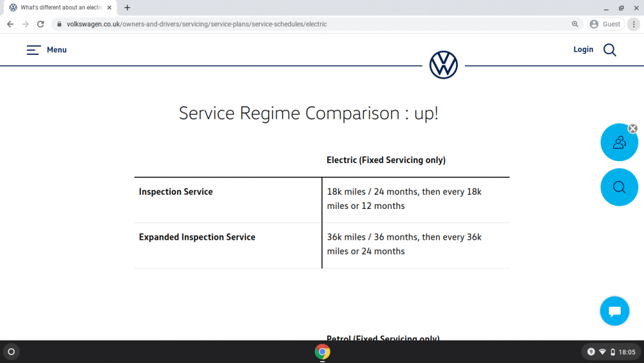The image size is (644, 363).
Task: Click the 'Expanded Inspection Service' row label
Action: [197, 237]
